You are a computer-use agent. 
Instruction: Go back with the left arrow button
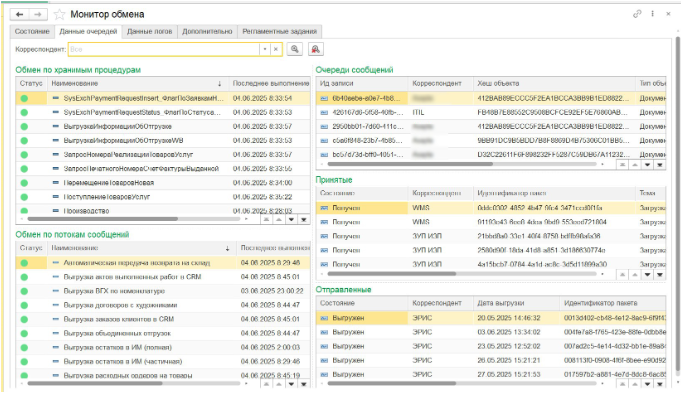(x=20, y=14)
